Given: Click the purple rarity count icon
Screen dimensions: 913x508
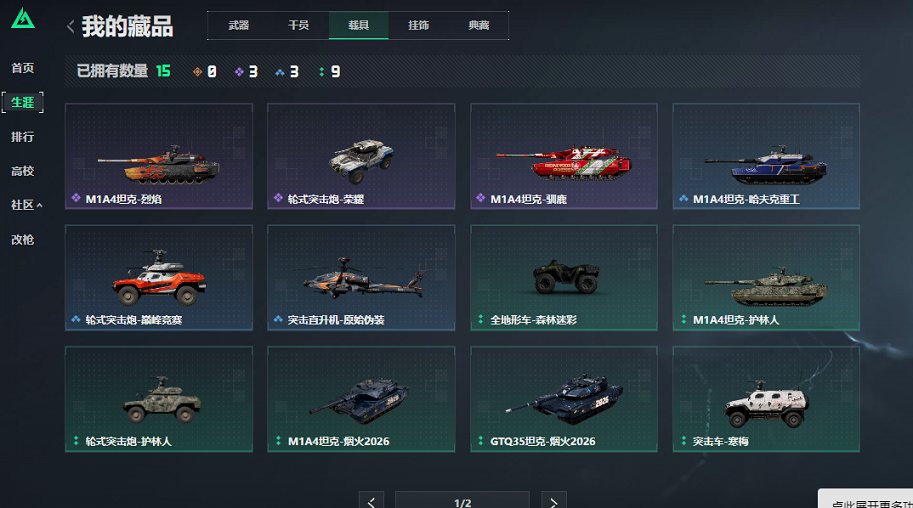Looking at the screenshot, I should click(239, 72).
